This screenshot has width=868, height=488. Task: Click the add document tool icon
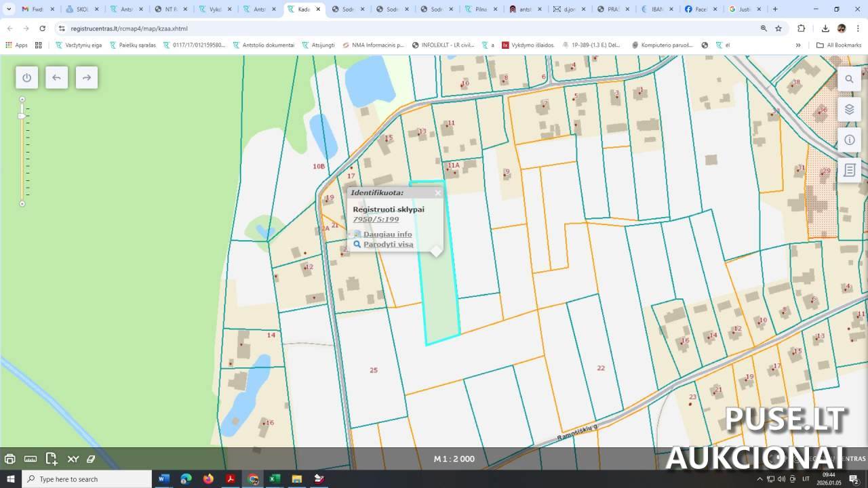tap(52, 459)
